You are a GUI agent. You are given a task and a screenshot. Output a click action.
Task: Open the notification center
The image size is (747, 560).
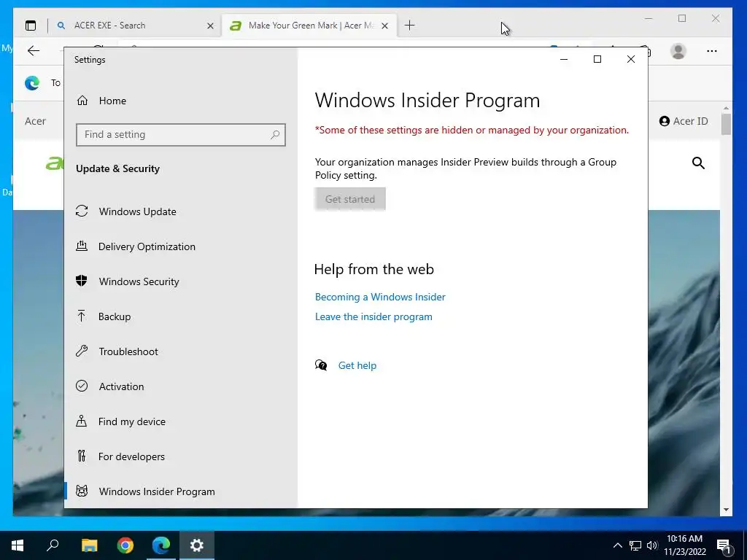tap(724, 545)
